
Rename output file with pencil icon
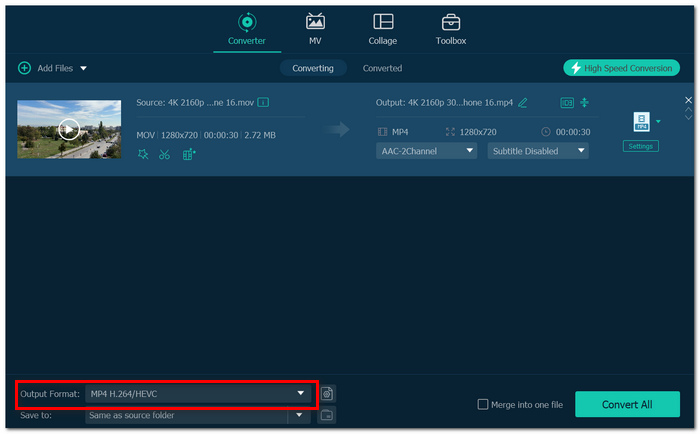[x=523, y=103]
